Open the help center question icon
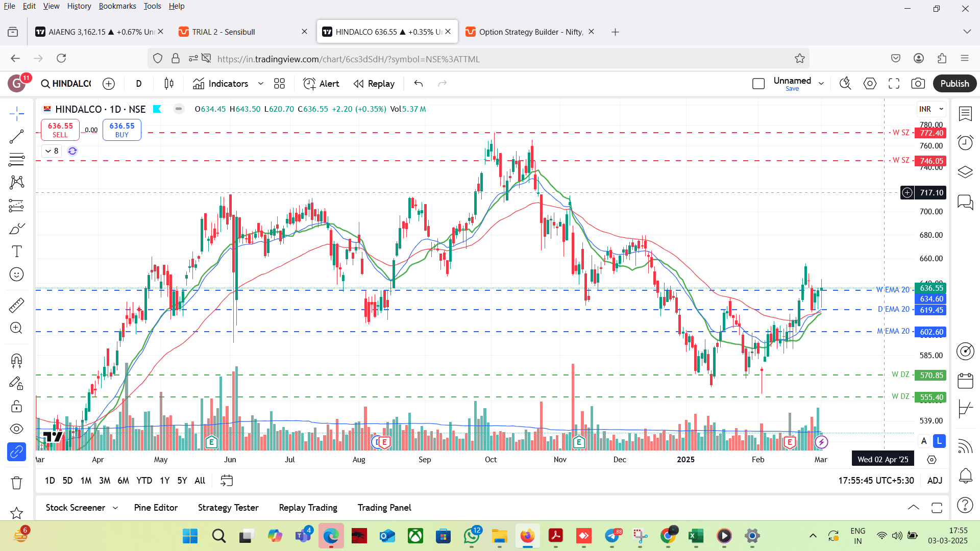The image size is (980, 551). pos(965,505)
